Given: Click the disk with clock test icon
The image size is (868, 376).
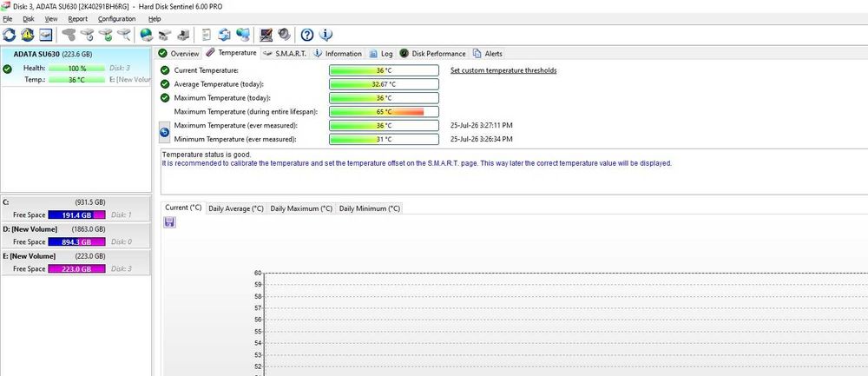Looking at the screenshot, I should (x=87, y=35).
